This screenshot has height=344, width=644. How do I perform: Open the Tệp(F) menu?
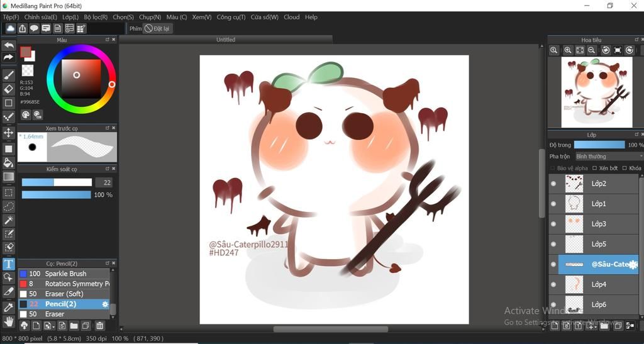click(x=11, y=17)
